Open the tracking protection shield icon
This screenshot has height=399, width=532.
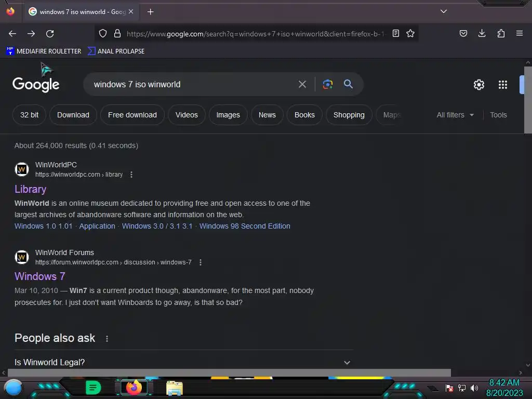coord(103,34)
